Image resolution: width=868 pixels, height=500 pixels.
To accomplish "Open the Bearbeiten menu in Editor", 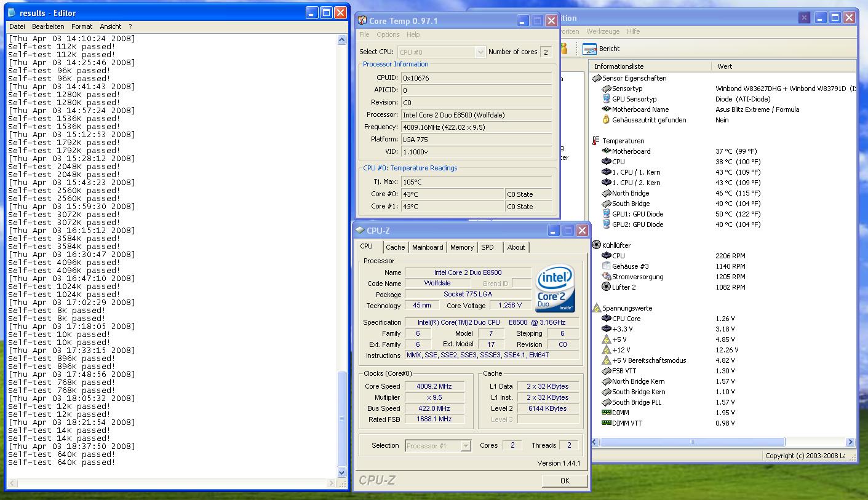I will (48, 26).
